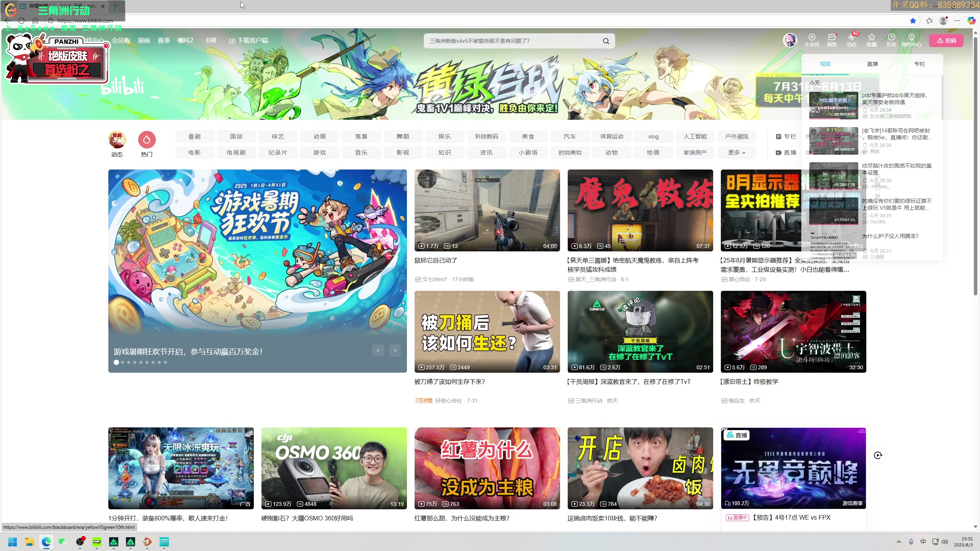The height and width of the screenshot is (551, 980).
Task: Click the red 热门 flame icon
Action: coord(147,140)
